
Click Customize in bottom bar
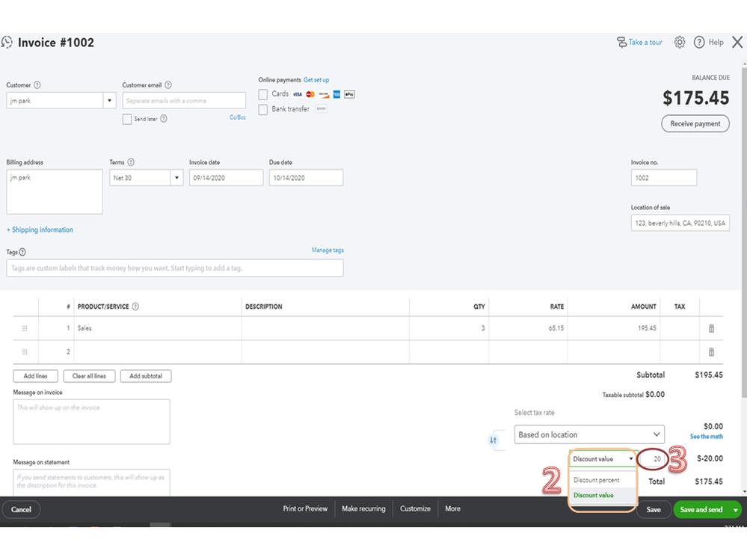416,509
